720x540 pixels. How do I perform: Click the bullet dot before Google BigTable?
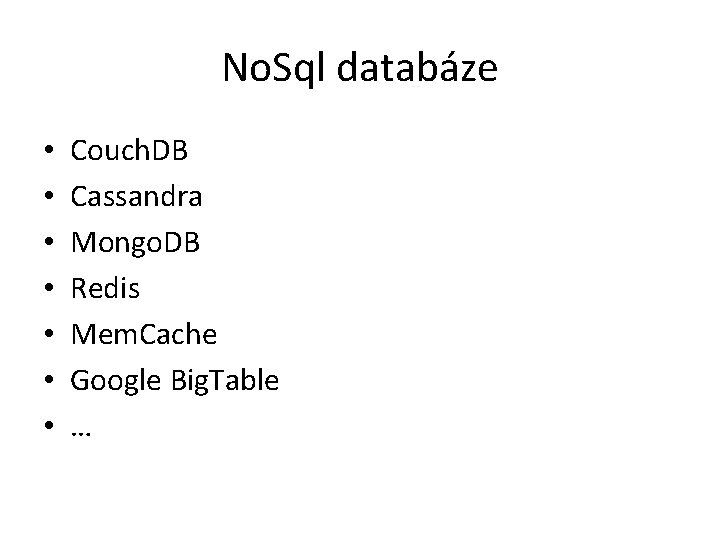coord(49,379)
